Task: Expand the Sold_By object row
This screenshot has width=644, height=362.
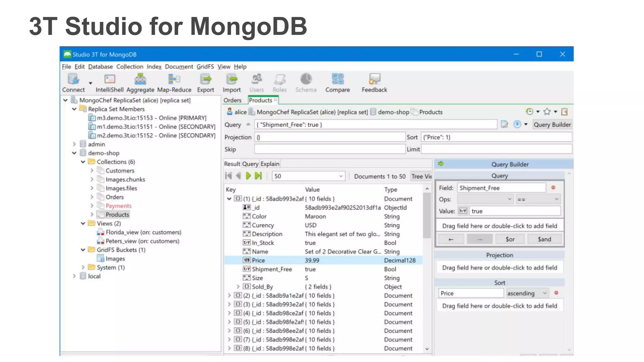Action: click(x=238, y=287)
